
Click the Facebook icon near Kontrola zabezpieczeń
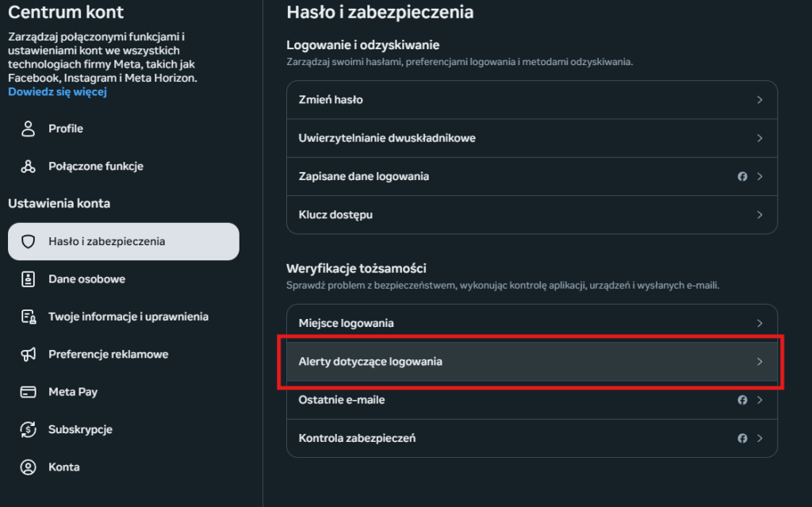(x=743, y=437)
